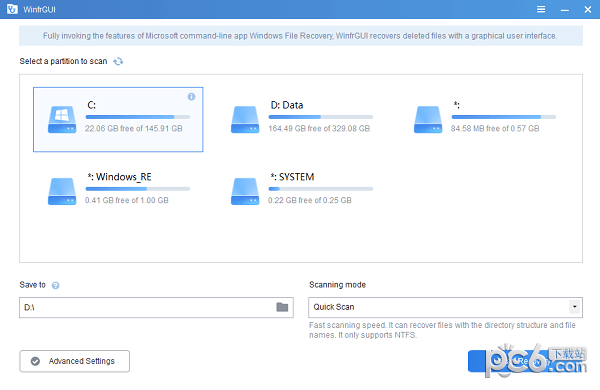Screen dimensions: 600x390
Task: Click the Quick Scan combo box
Action: [445, 307]
